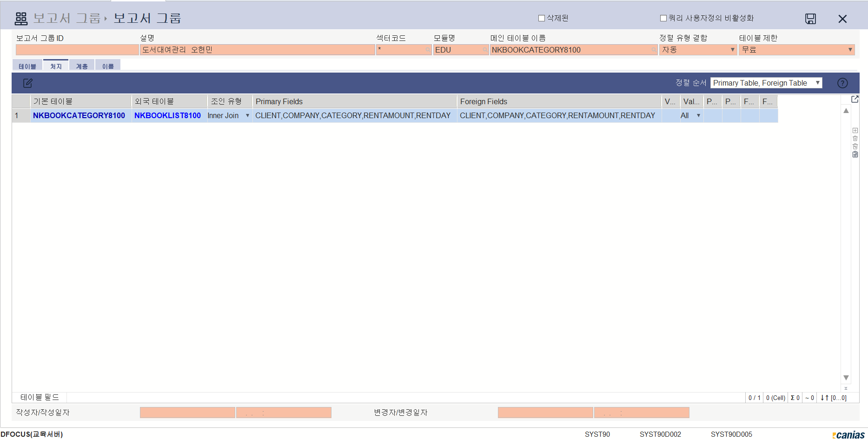Click the Primary Fields column header
Screen dimensions: 868x440
coord(355,101)
